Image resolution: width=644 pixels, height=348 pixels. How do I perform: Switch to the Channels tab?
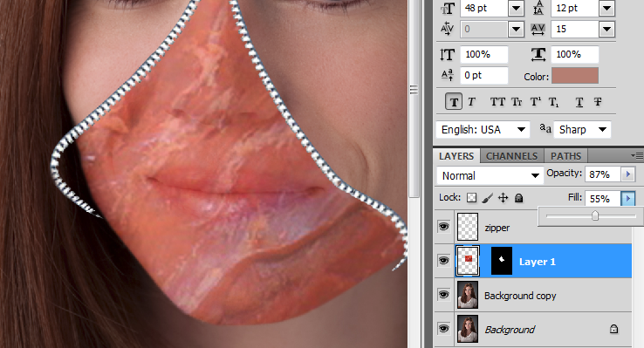coord(511,156)
